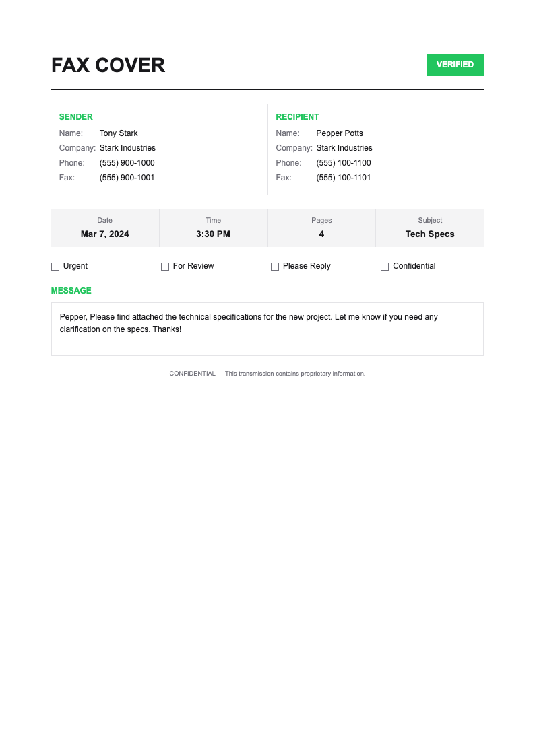Click the subject value Tech Specs
535x756 pixels.
tap(430, 234)
